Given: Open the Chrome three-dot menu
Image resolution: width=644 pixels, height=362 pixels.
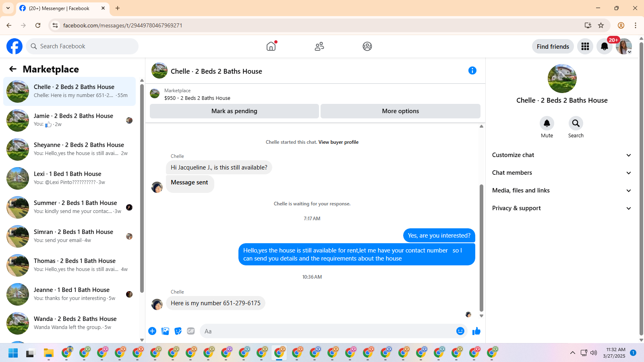Looking at the screenshot, I should pyautogui.click(x=636, y=25).
